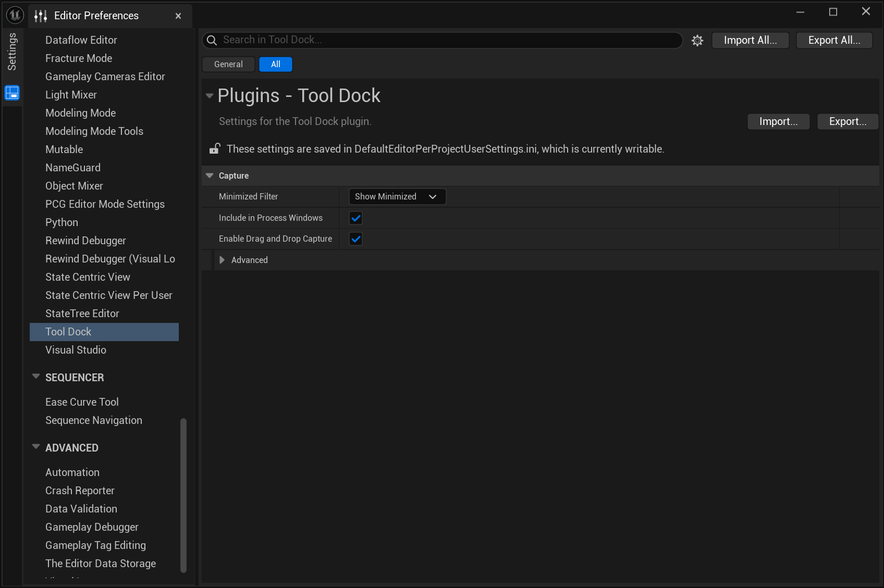Select PCG Editor Mode Settings
884x588 pixels.
[x=104, y=204]
